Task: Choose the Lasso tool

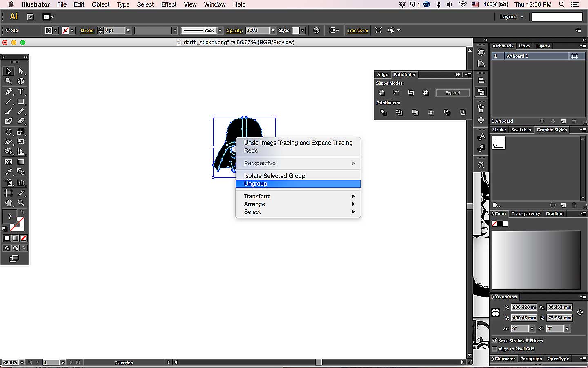Action: (21, 81)
